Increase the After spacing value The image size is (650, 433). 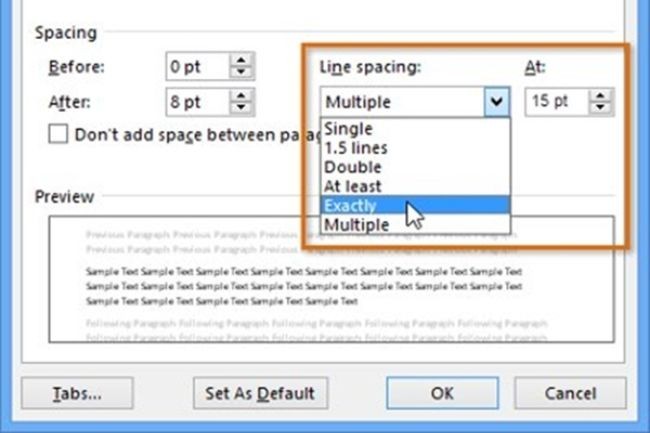coord(241,96)
